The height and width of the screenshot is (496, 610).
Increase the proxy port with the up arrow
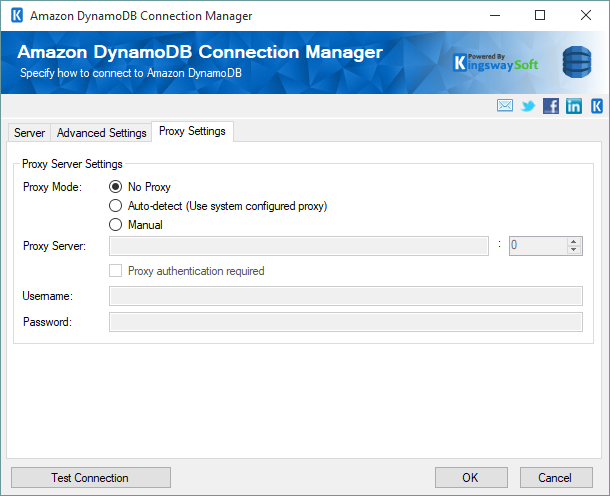click(573, 242)
